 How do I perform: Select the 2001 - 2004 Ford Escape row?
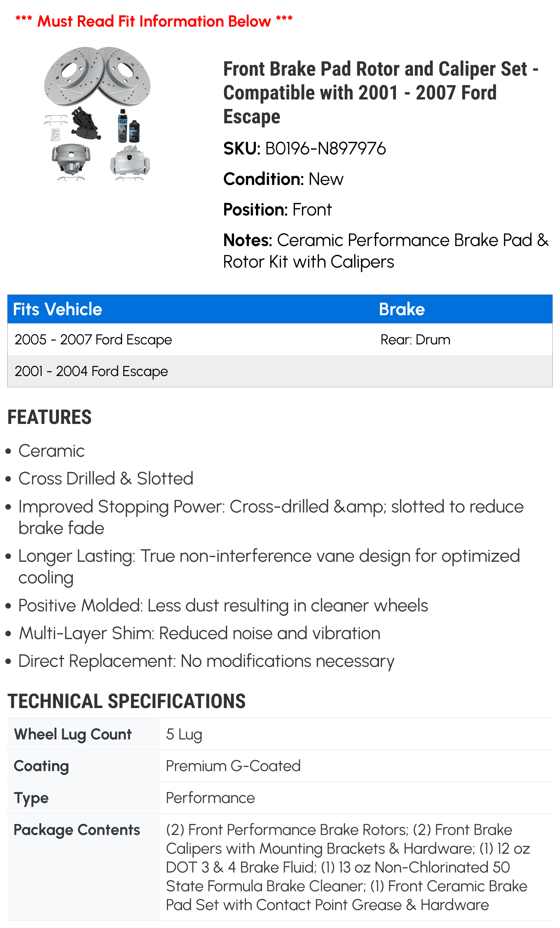(x=280, y=371)
